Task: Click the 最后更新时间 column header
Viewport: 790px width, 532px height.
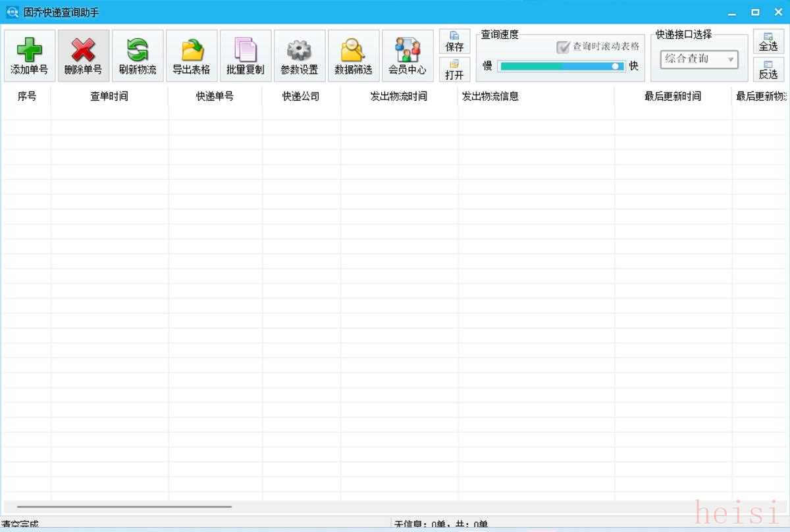Action: click(x=672, y=96)
